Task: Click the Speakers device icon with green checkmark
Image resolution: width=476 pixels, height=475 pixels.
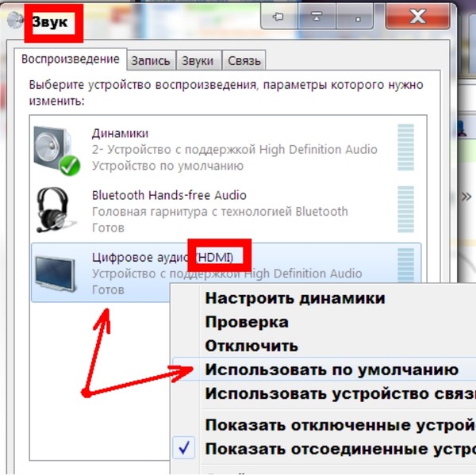Action: (57, 150)
